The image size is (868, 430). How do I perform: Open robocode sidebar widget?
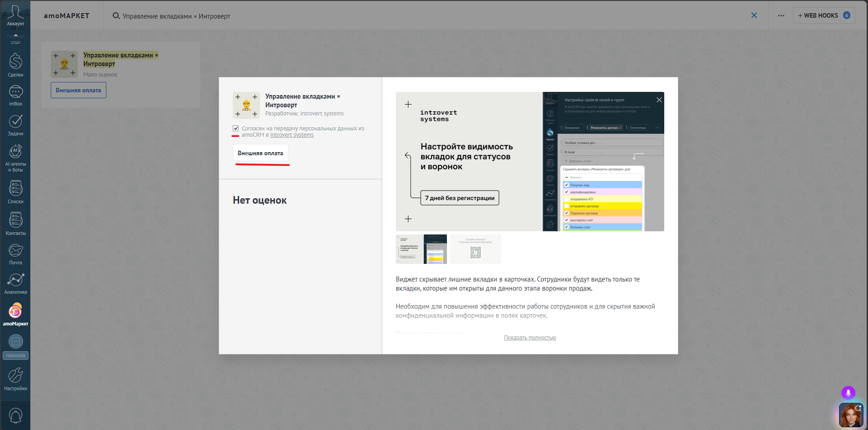pos(15,347)
